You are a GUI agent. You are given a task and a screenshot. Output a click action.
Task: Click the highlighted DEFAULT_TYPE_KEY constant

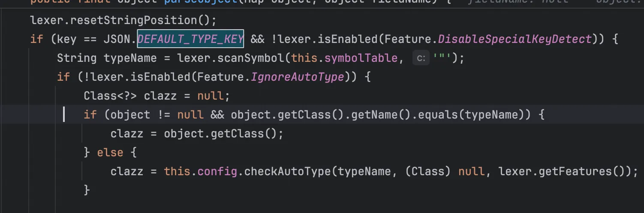click(x=190, y=39)
